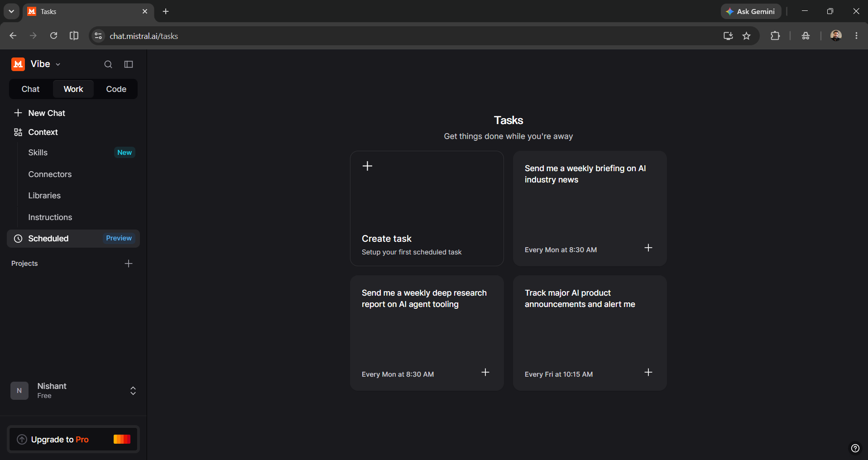Click Ask Gemini button

coord(751,12)
